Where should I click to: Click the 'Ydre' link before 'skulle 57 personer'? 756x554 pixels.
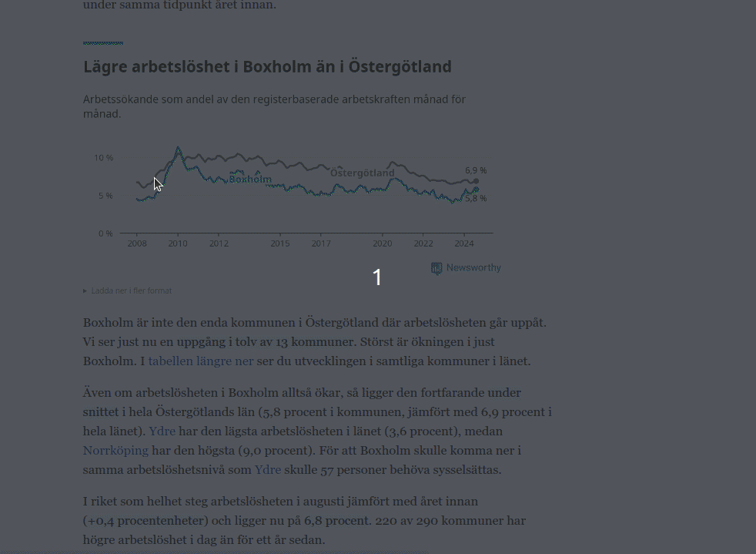(268, 470)
